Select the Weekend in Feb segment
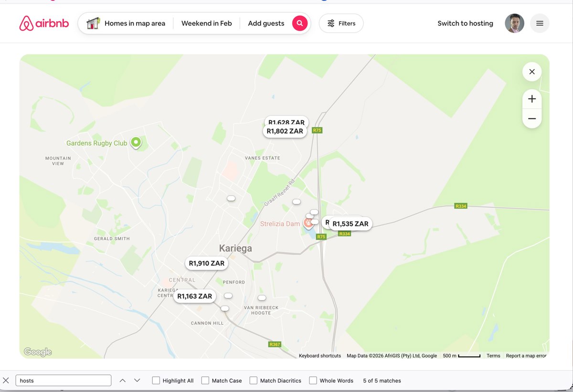This screenshot has height=392, width=573. tap(207, 23)
